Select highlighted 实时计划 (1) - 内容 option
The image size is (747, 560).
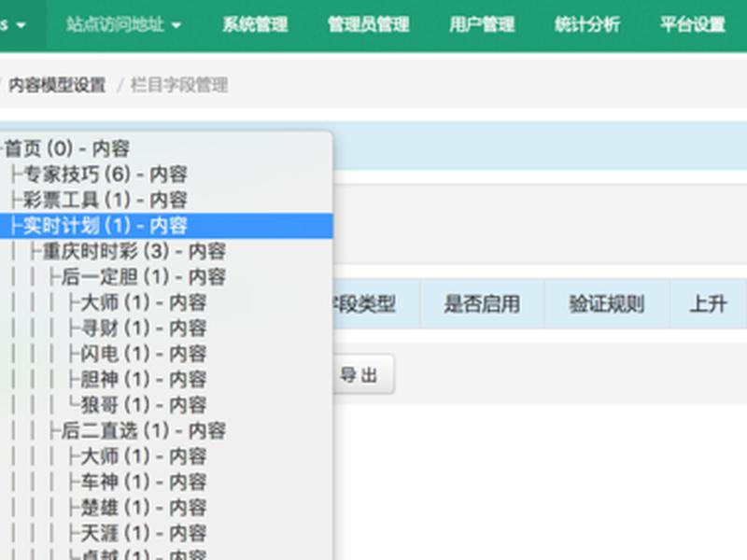166,226
